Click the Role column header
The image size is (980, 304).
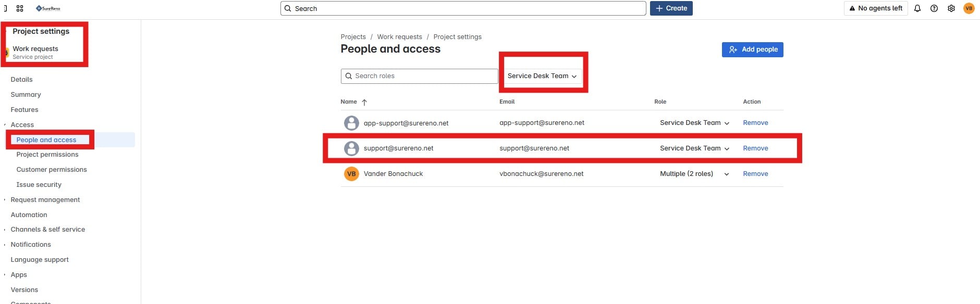point(660,102)
